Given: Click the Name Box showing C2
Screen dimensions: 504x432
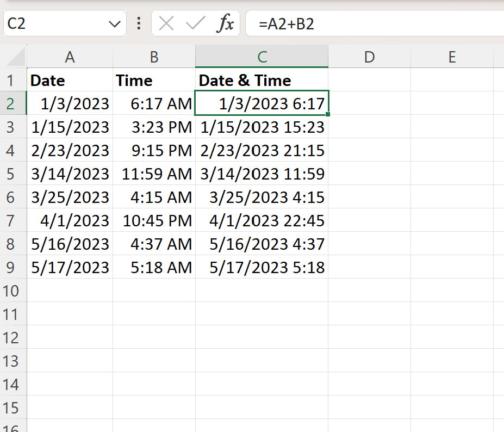Looking at the screenshot, I should [x=64, y=23].
